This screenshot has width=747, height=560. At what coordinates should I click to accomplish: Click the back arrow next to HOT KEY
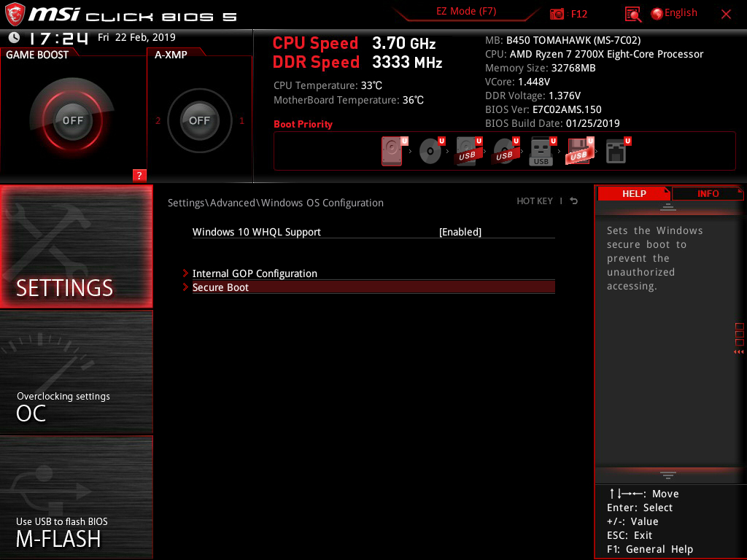pos(573,201)
